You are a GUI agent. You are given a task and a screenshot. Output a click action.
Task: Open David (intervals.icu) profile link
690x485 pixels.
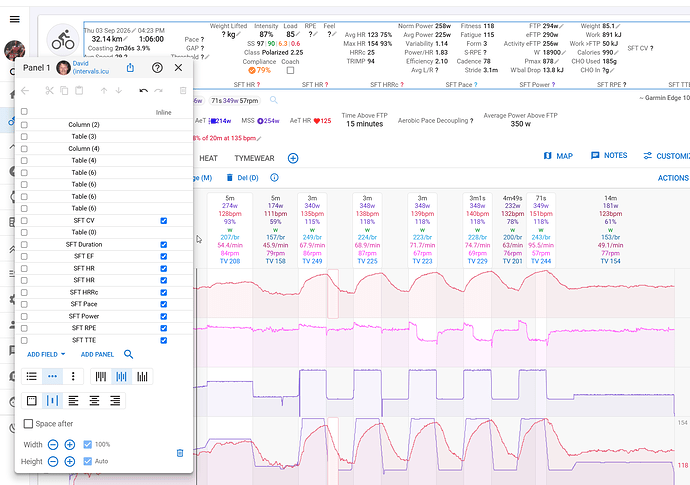91,67
